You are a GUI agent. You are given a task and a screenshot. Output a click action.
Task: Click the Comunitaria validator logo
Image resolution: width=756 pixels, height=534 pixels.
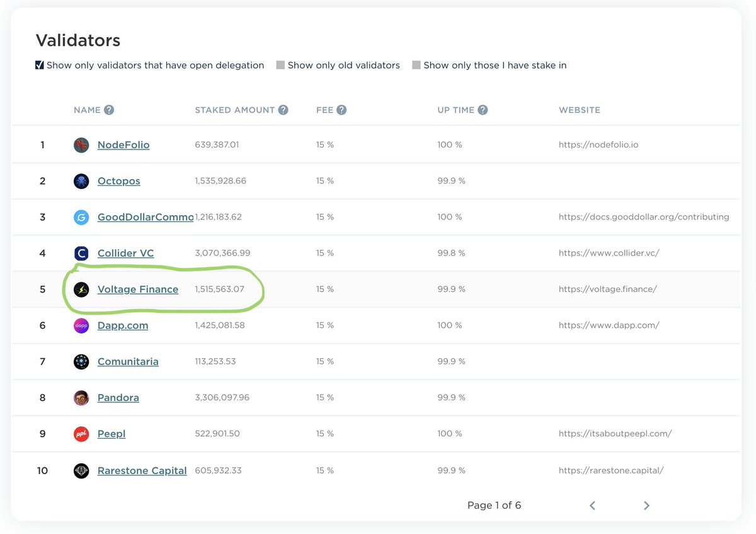81,362
